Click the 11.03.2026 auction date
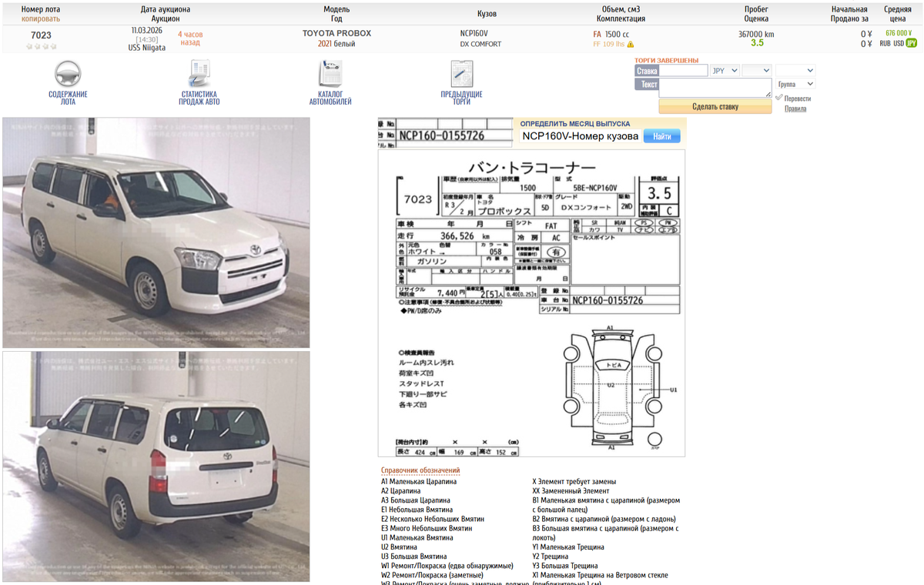 146,31
